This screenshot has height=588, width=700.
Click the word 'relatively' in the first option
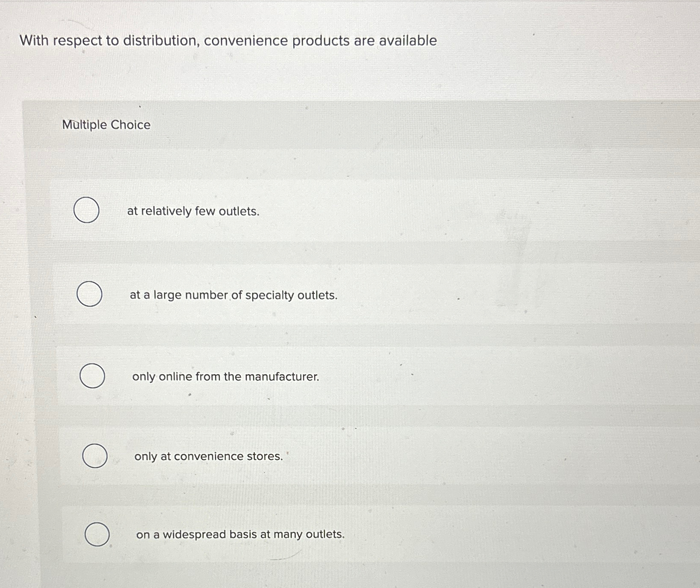click(166, 211)
